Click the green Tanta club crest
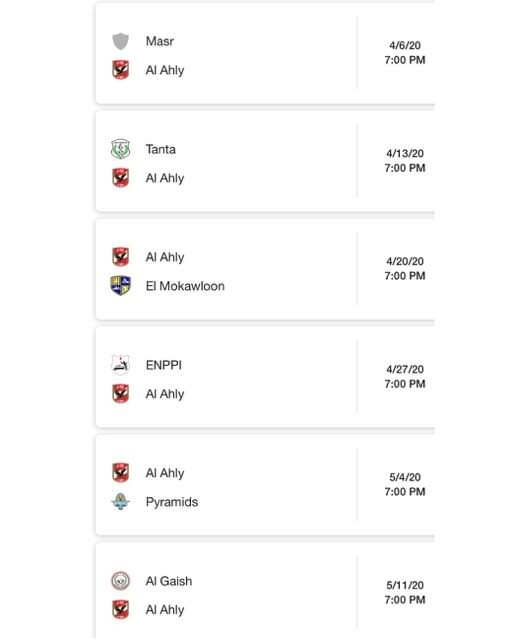The image size is (509, 640). click(120, 149)
